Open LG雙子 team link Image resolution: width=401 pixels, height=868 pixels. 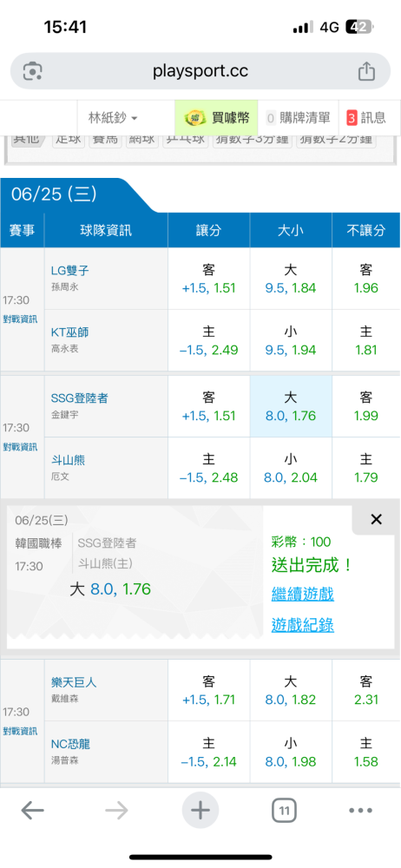click(69, 271)
